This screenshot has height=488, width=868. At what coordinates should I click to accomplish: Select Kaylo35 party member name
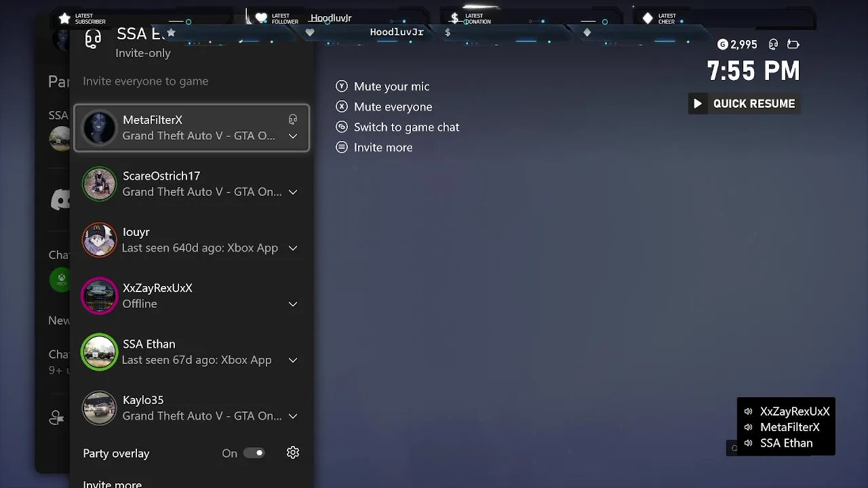[143, 401]
